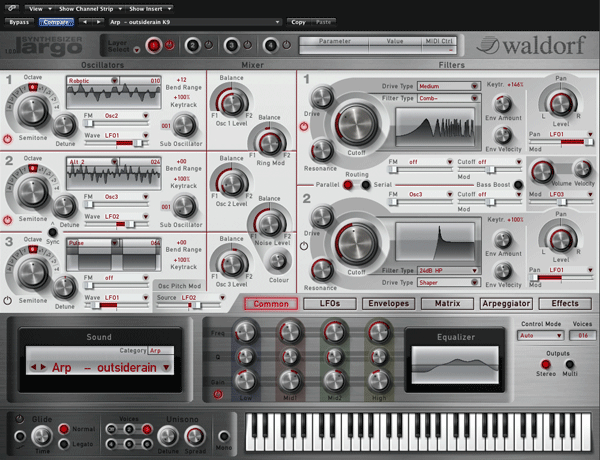Select Multi outputs

point(569,364)
